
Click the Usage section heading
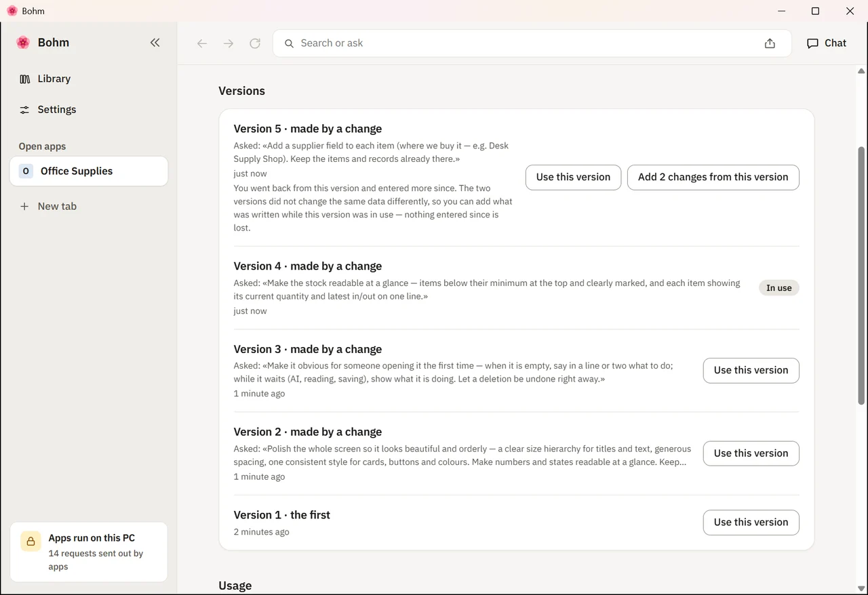coord(235,586)
